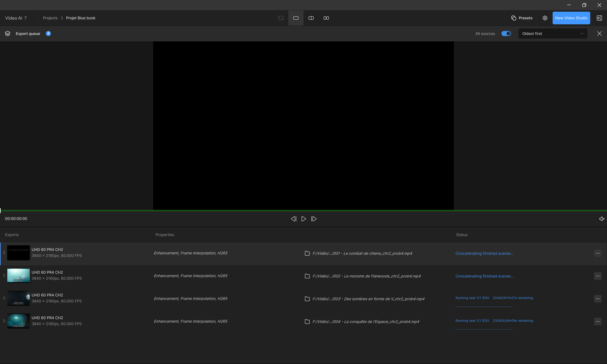Open the Oldest first sort dropdown
The width and height of the screenshot is (607, 364).
552,34
